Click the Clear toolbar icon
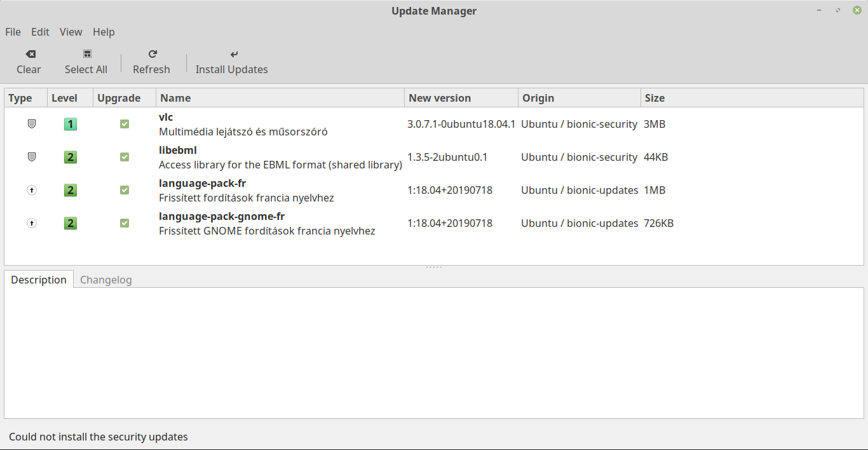Image resolution: width=868 pixels, height=450 pixels. (x=29, y=54)
